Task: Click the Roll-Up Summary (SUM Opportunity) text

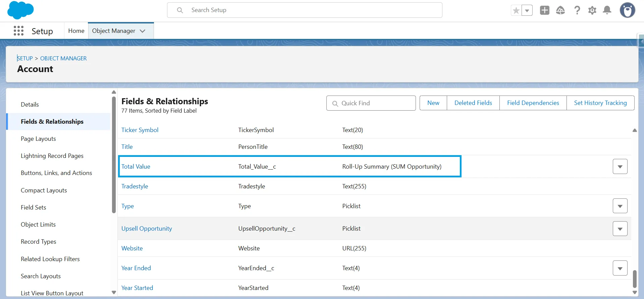Action: (x=392, y=167)
